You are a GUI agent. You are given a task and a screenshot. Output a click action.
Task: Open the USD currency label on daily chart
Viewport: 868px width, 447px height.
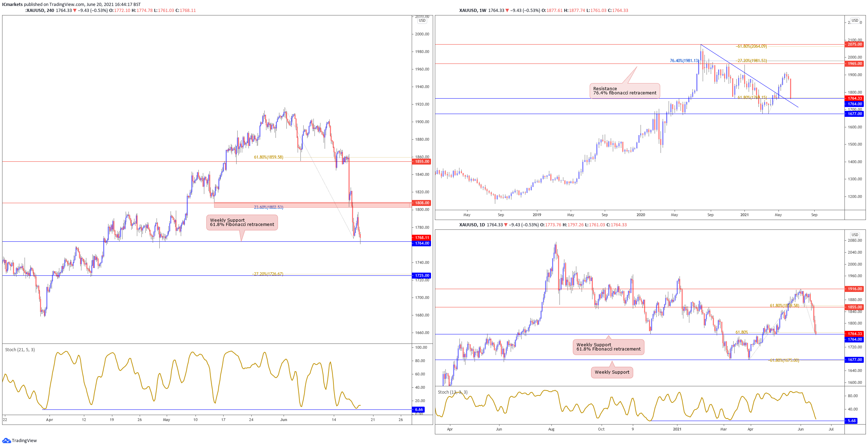coord(855,235)
